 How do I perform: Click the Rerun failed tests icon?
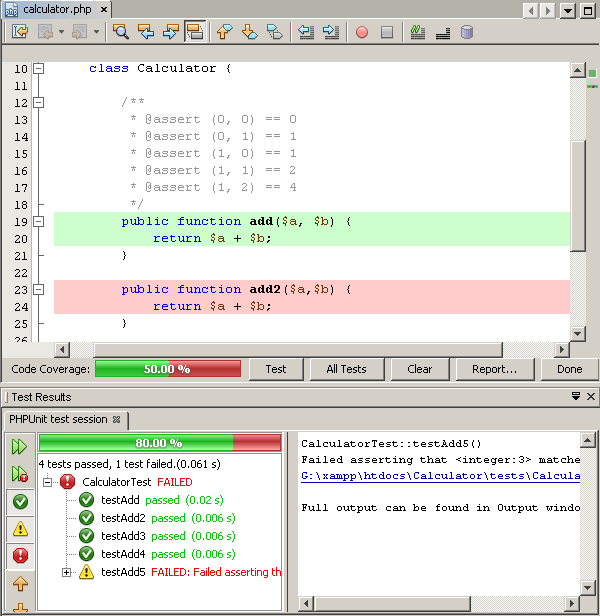click(x=19, y=474)
